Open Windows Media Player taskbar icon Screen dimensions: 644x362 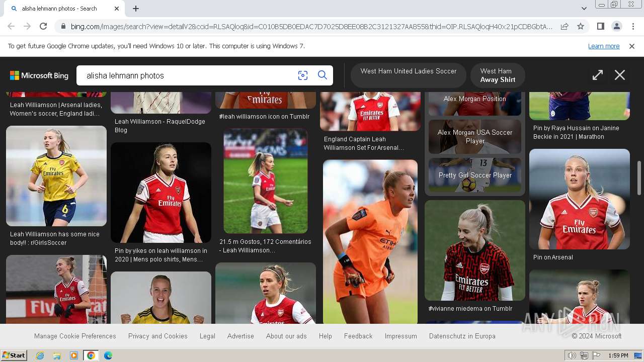[74, 355]
